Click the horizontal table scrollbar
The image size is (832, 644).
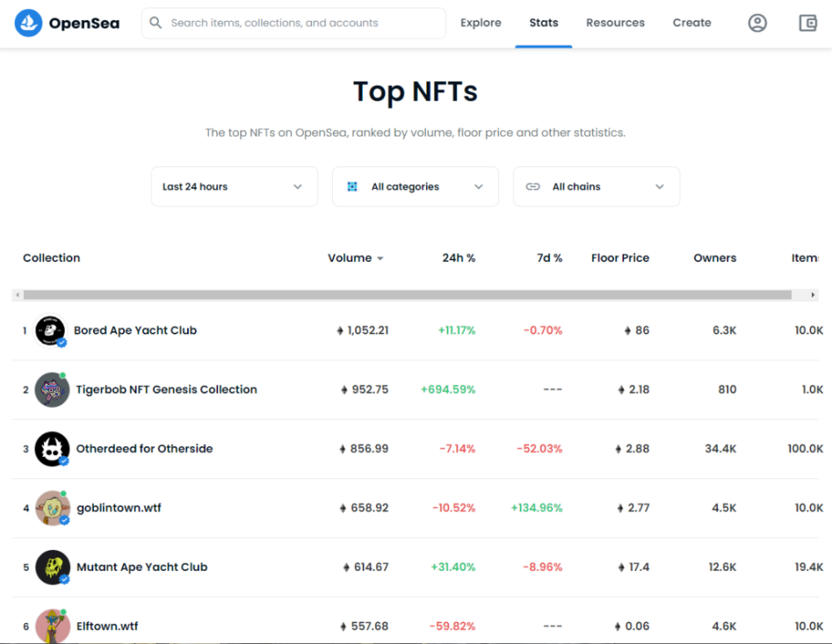408,295
